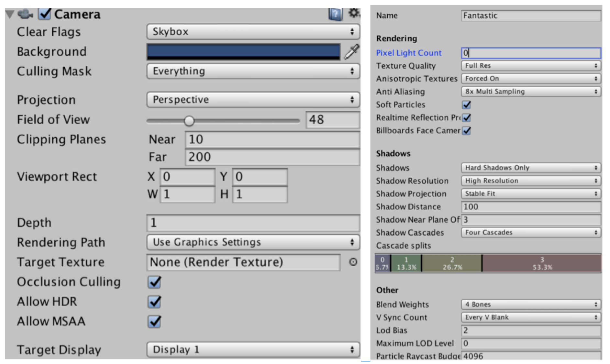Click the Camera component icon
This screenshot has height=364, width=610.
click(x=25, y=14)
